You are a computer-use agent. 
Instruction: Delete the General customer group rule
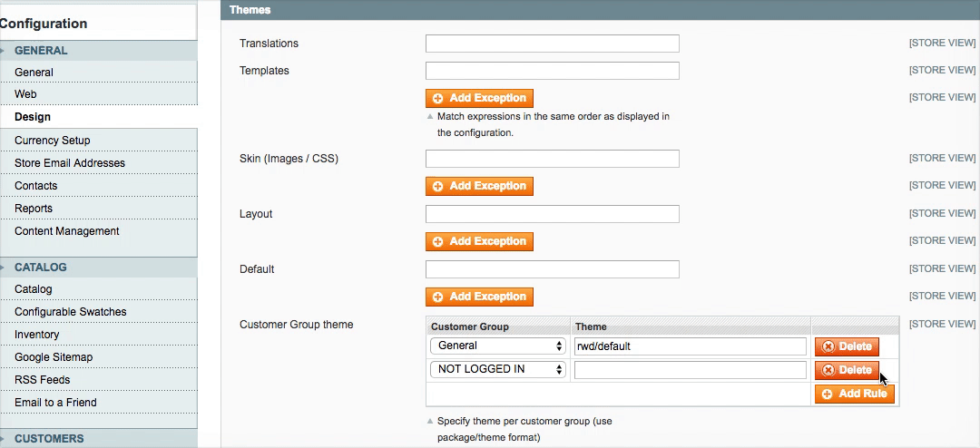(x=847, y=346)
